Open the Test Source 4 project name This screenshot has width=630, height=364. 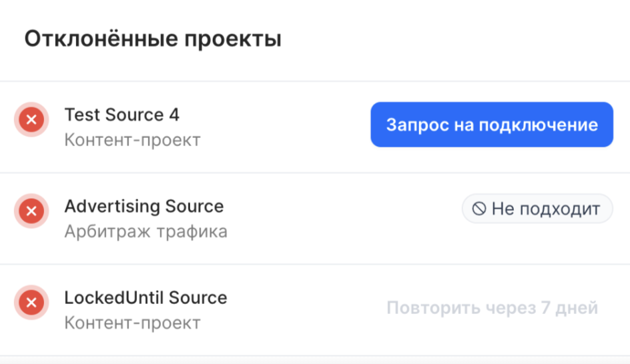click(121, 115)
